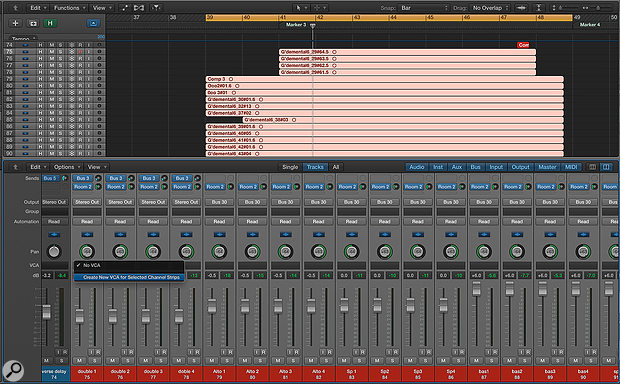Solo the Alto 4 channel strip
The width and height of the screenshot is (620, 384).
point(326,361)
